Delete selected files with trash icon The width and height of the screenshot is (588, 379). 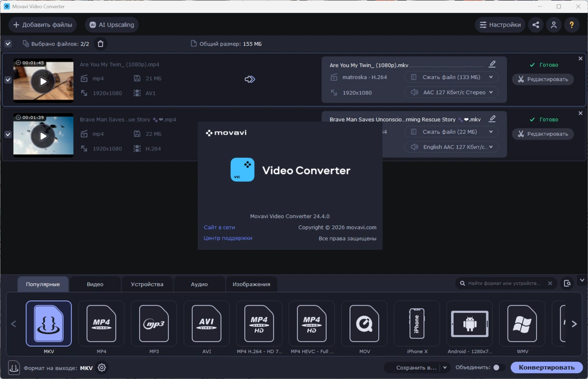point(100,44)
